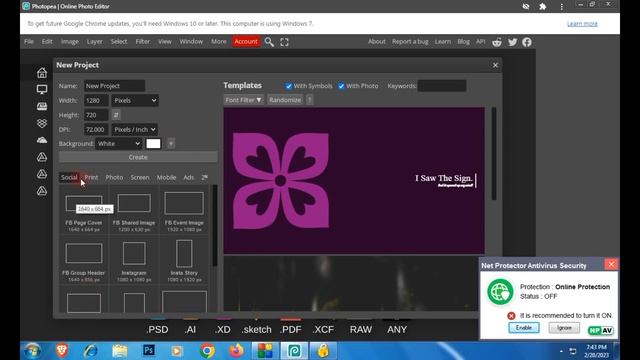Click the help question mark next to Randomize
The height and width of the screenshot is (360, 640).
(309, 100)
